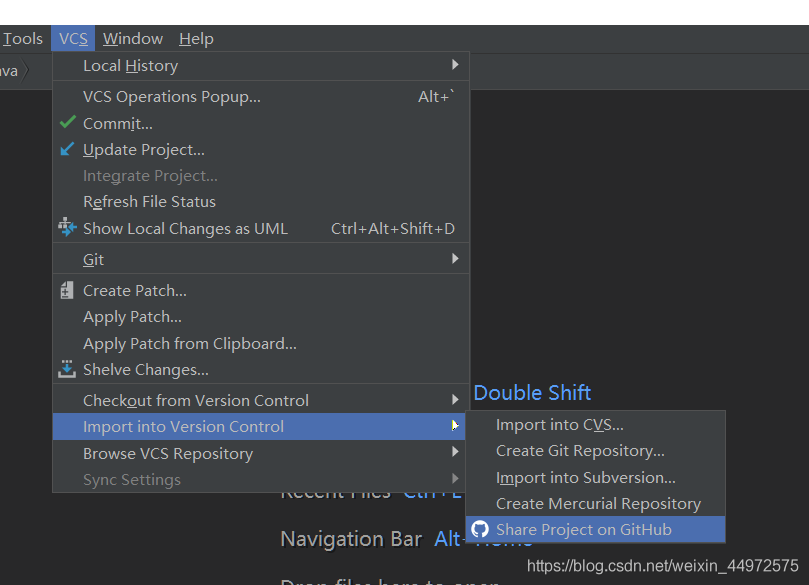Click the green Commit checkmark icon
809x585 pixels.
[x=68, y=123]
